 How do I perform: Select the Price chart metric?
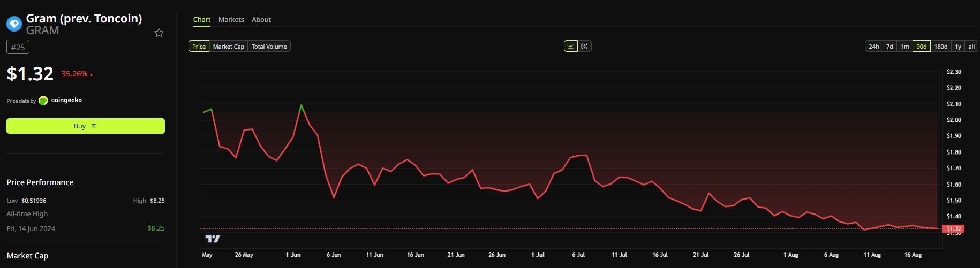tap(199, 47)
